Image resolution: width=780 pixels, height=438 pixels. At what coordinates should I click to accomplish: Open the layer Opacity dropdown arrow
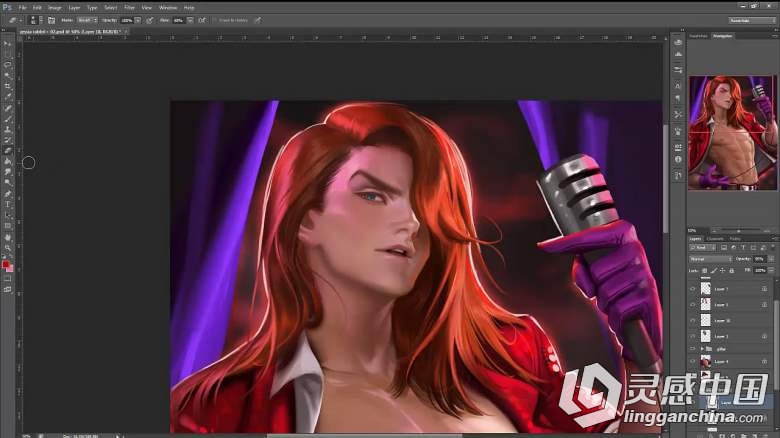[x=772, y=259]
